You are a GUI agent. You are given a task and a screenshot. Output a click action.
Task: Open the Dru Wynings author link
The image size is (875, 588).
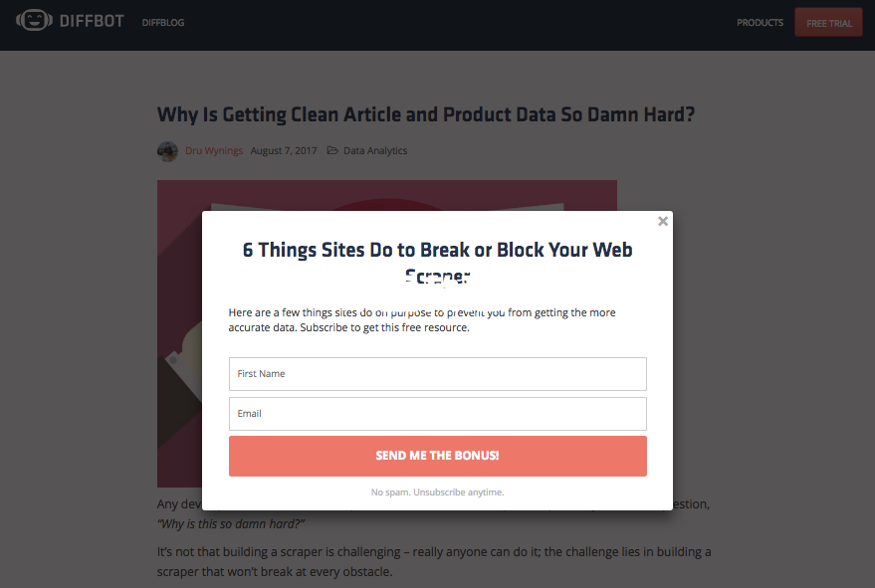214,150
